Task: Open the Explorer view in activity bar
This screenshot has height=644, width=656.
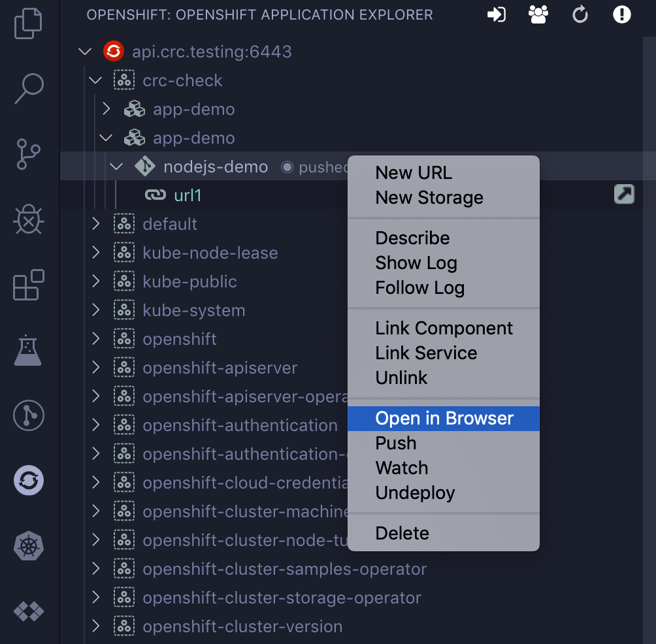Action: pyautogui.click(x=28, y=24)
